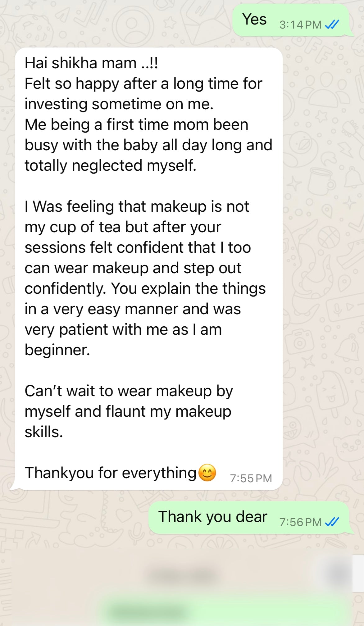The image size is (364, 626).
Task: Select the "Yes" message text
Action: click(x=254, y=20)
